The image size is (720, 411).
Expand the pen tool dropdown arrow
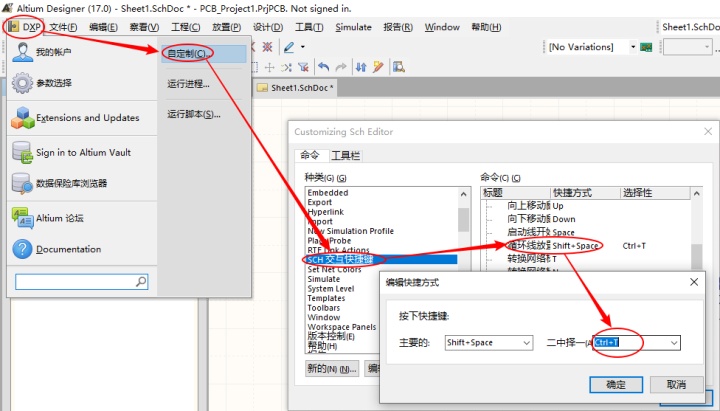[303, 47]
